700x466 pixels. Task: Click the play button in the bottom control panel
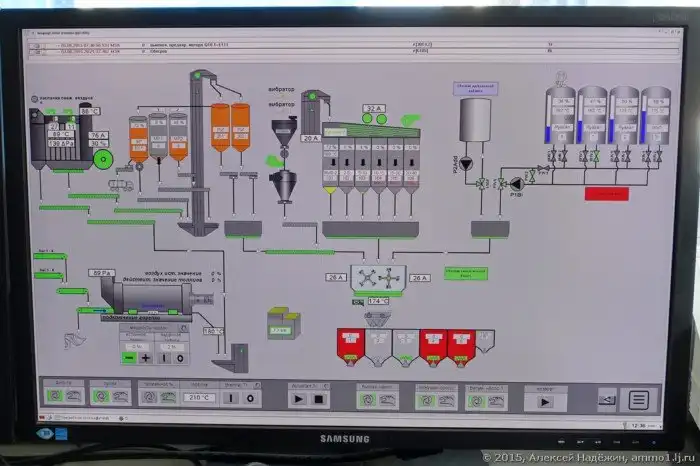click(x=297, y=398)
